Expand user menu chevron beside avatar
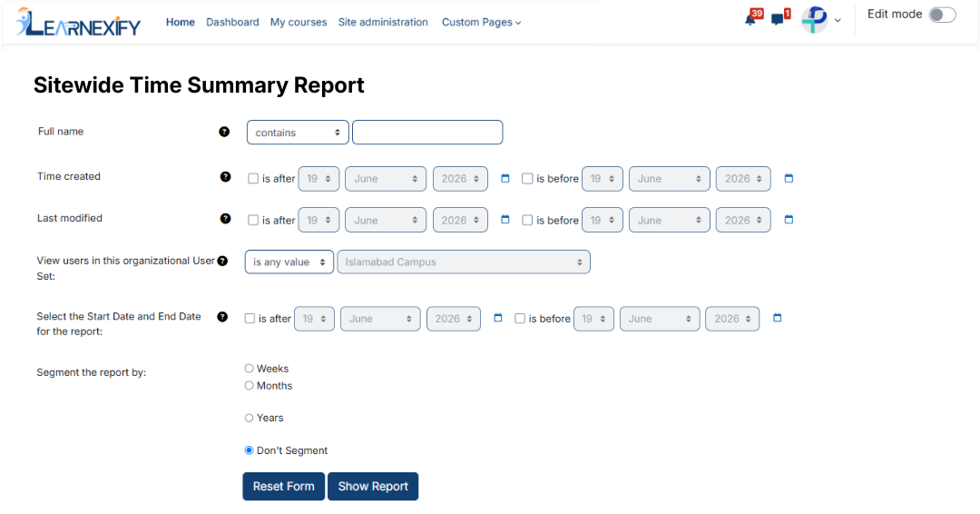The image size is (980, 514). pyautogui.click(x=838, y=21)
